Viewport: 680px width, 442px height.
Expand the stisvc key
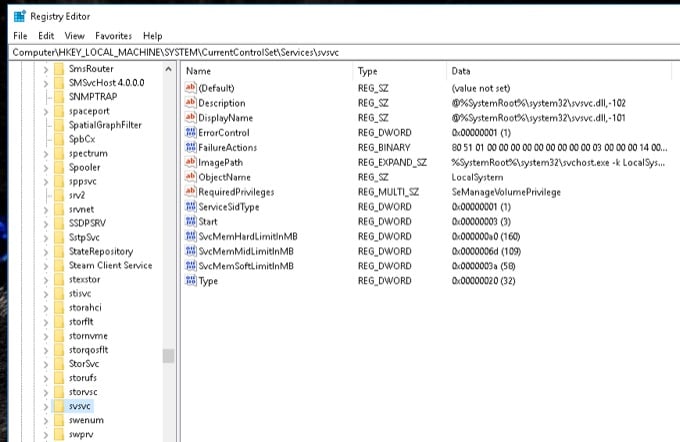[46, 294]
